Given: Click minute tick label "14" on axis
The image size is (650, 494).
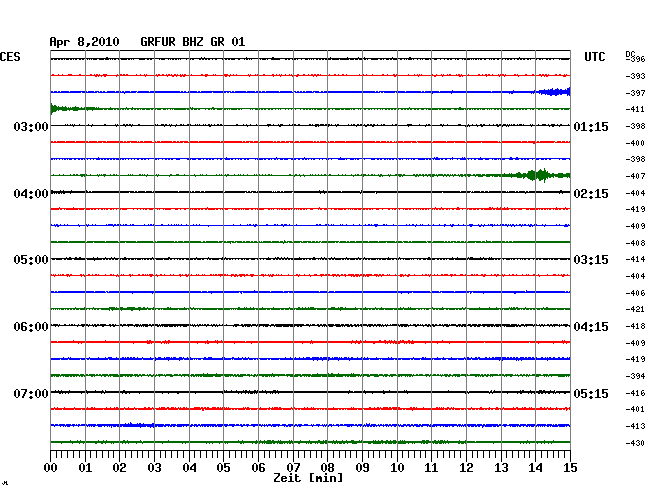Looking at the screenshot, I should coord(535,467).
